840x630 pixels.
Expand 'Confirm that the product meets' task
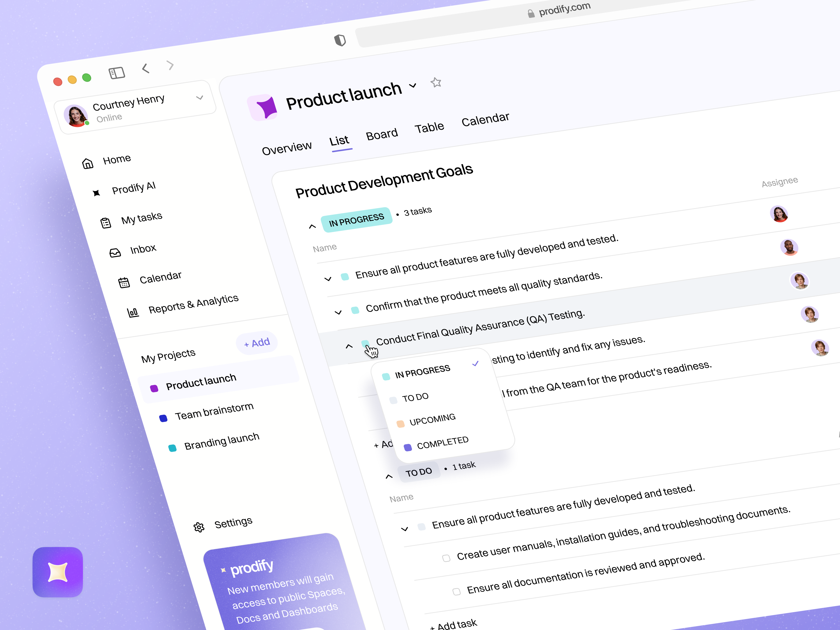point(338,313)
